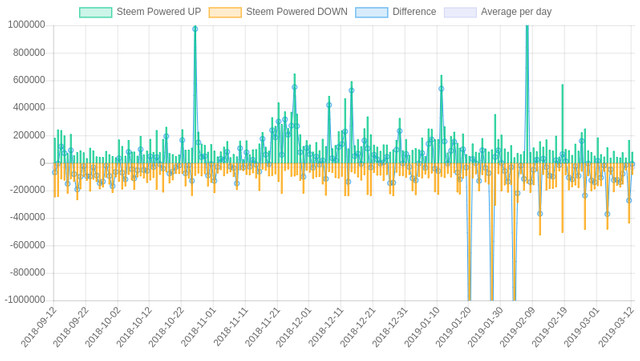The image size is (640, 361).
Task: Toggle the Steem Powered DOWN legend label
Action: pyautogui.click(x=297, y=12)
